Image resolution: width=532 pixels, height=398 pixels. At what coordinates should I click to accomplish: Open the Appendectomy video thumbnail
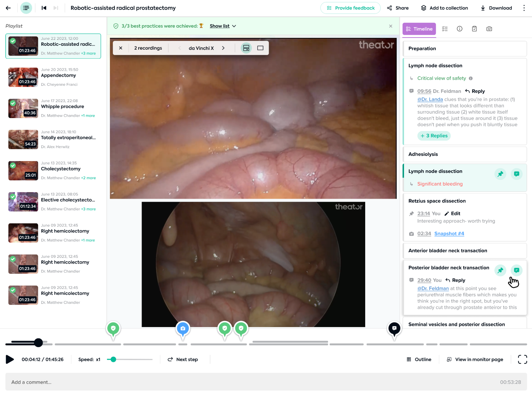[23, 77]
